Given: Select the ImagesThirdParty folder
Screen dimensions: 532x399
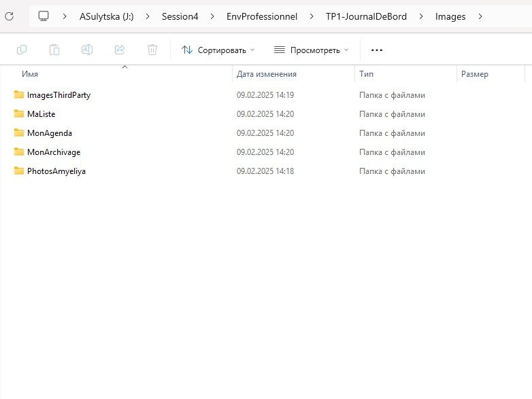Looking at the screenshot, I should 59,95.
